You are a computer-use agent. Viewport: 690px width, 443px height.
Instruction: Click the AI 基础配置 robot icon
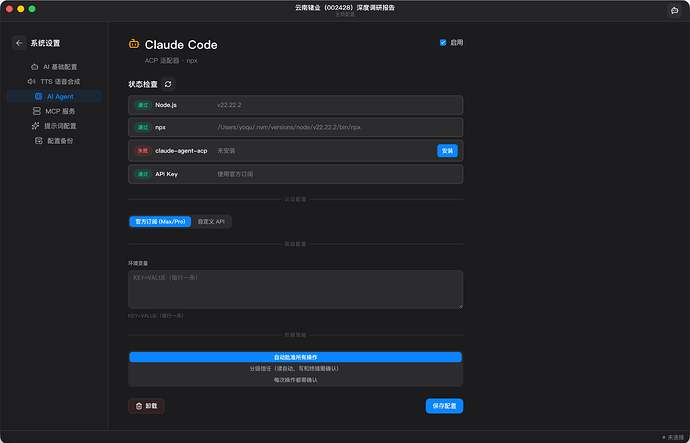pyautogui.click(x=34, y=67)
